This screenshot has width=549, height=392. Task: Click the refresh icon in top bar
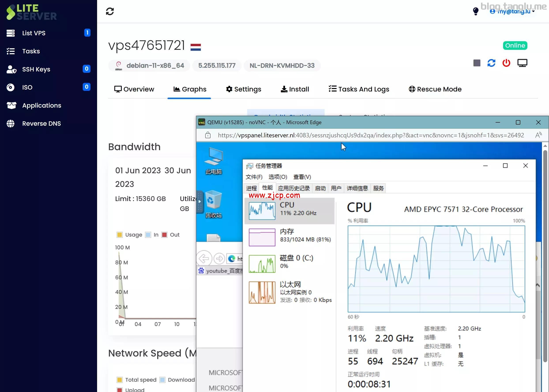coord(110,11)
